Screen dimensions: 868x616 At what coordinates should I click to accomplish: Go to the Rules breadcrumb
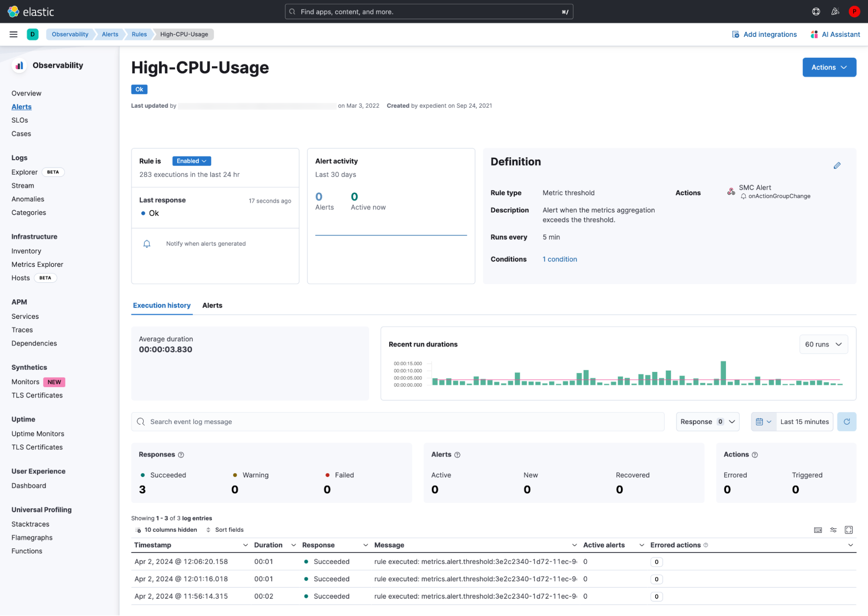tap(139, 34)
